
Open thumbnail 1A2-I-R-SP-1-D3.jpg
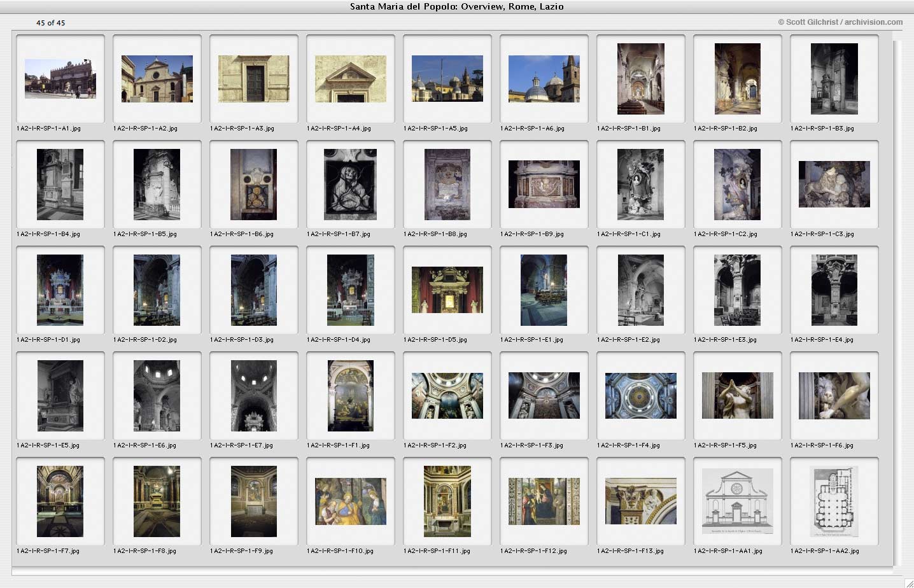254,290
